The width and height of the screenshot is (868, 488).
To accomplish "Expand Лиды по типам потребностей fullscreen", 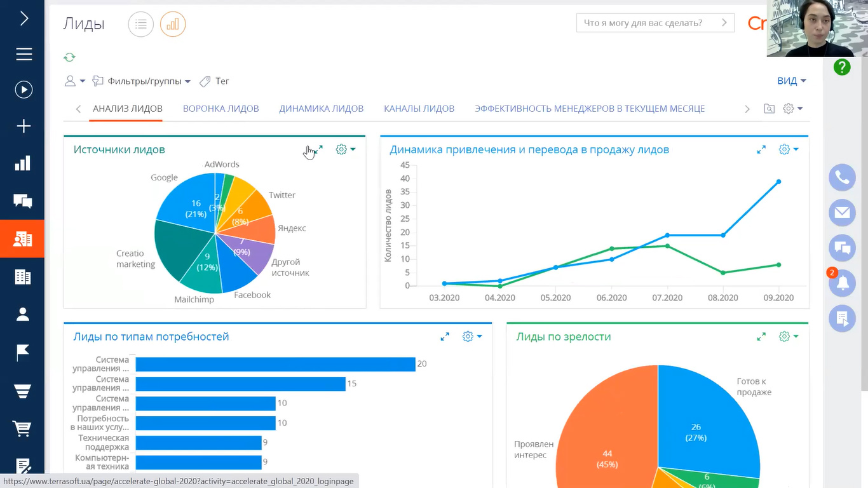I will point(445,337).
